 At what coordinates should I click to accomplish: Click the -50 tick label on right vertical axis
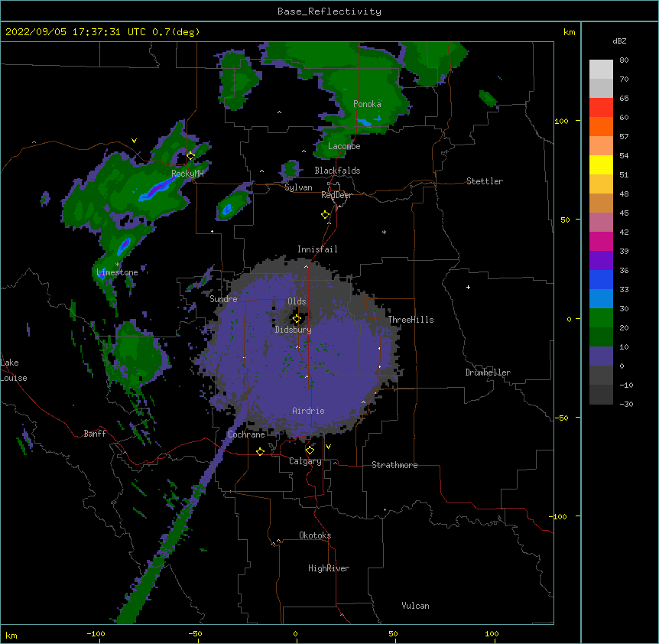(561, 418)
